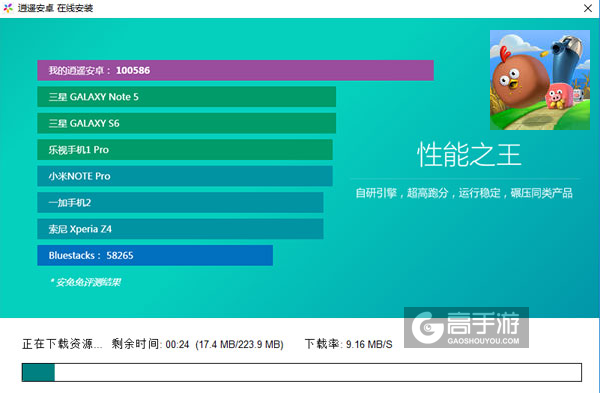This screenshot has width=600, height=393.
Task: Select the 三星 GALAXY Note 5 bar
Action: 186,97
